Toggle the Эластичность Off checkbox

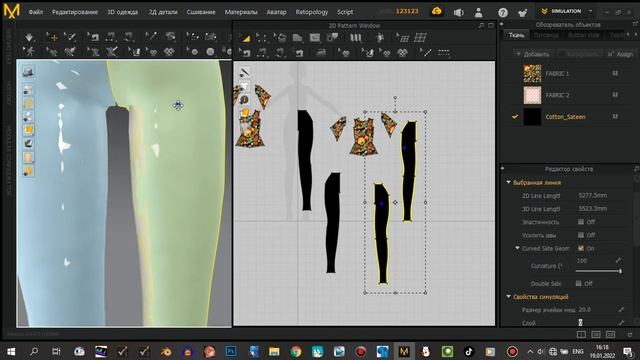point(581,222)
